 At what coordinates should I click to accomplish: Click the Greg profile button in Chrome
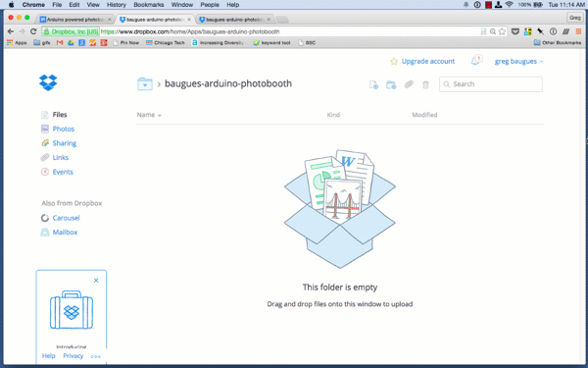[575, 18]
